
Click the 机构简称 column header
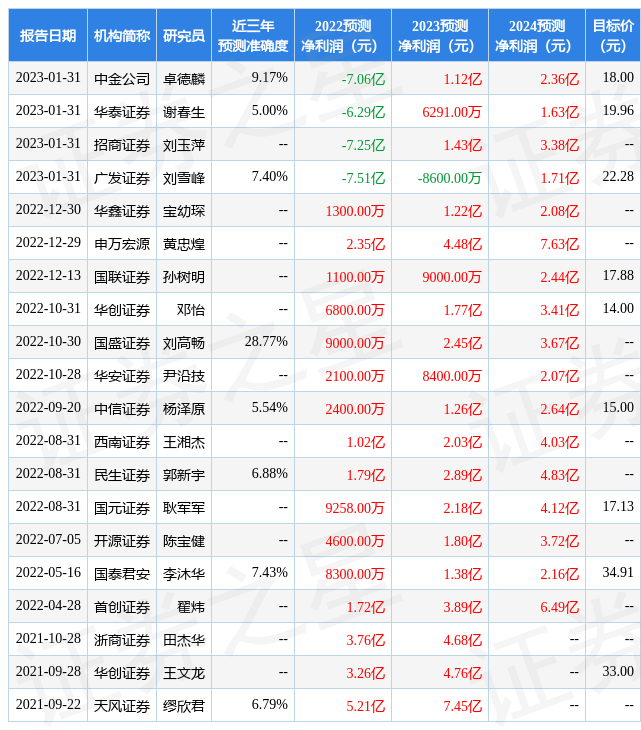click(122, 36)
